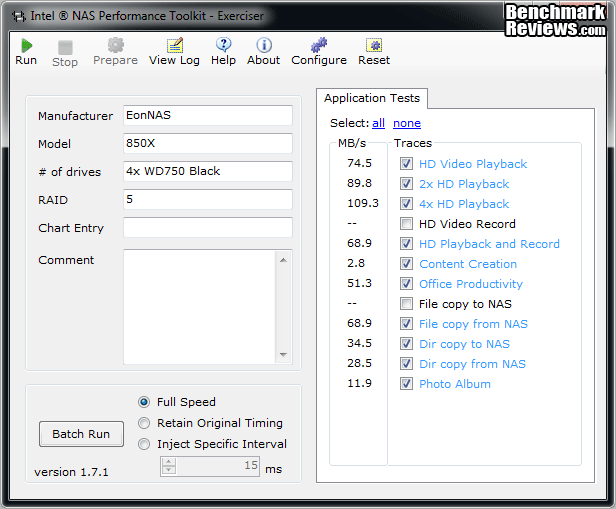Click the Prepare gear icon
Screen dimensions: 616x509
(116, 45)
